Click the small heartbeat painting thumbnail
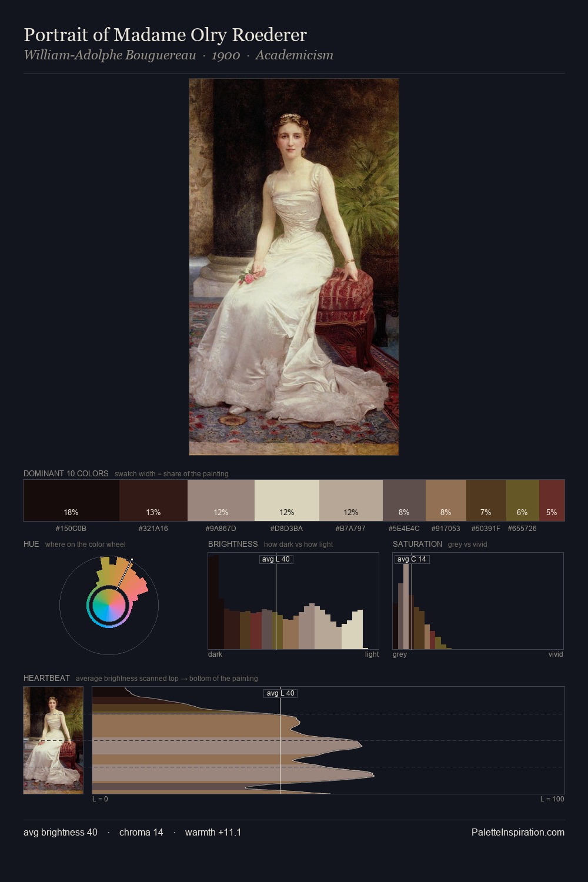588x882 pixels. point(54,740)
